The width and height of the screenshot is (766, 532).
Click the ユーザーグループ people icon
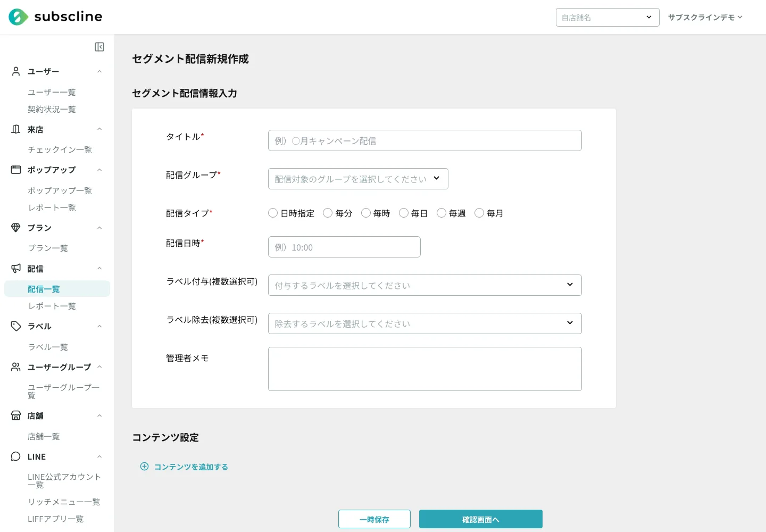coord(16,367)
